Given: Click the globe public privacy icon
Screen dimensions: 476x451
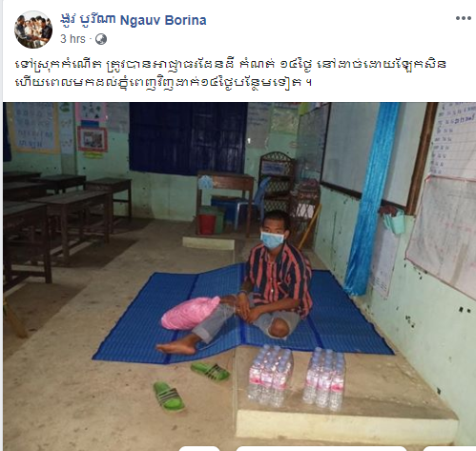Looking at the screenshot, I should pyautogui.click(x=101, y=39).
